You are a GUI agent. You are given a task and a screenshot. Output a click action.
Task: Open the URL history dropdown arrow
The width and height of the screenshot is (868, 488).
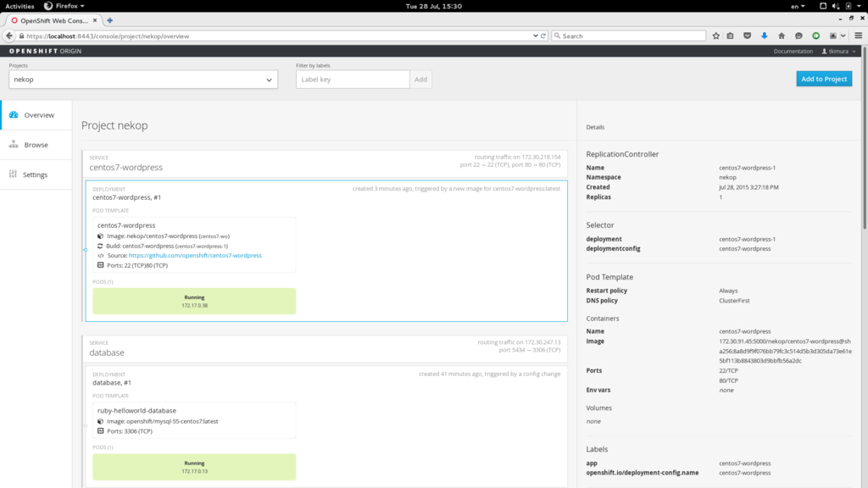click(x=536, y=36)
